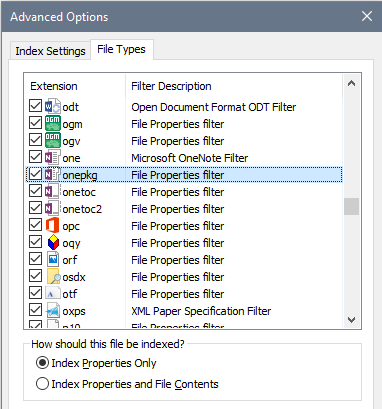Click the oxps XPS document icon

pyautogui.click(x=53, y=311)
